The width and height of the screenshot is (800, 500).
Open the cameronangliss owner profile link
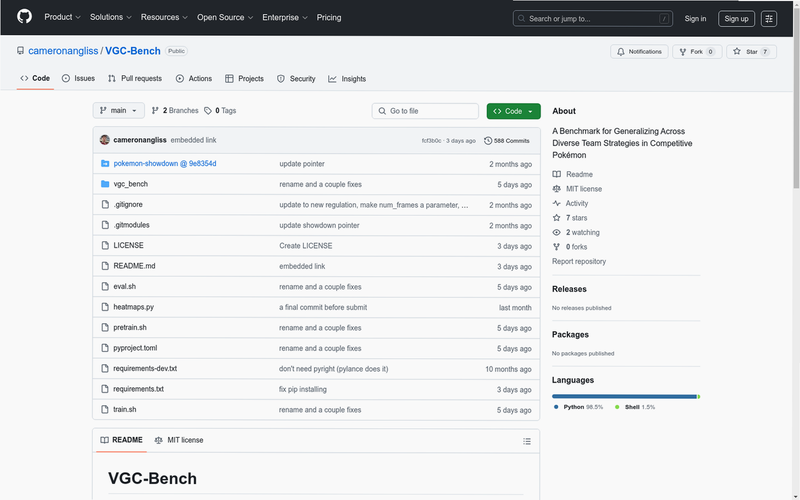click(63, 51)
